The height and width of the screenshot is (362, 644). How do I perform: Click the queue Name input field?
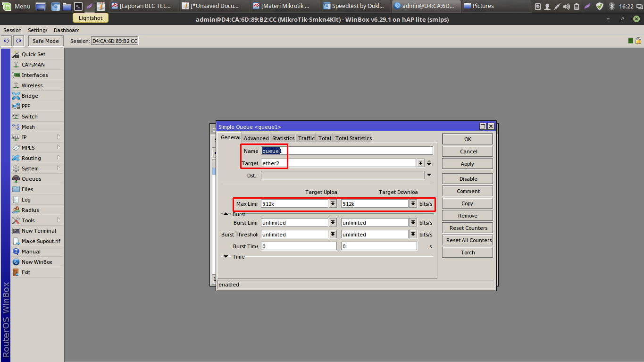click(x=347, y=151)
